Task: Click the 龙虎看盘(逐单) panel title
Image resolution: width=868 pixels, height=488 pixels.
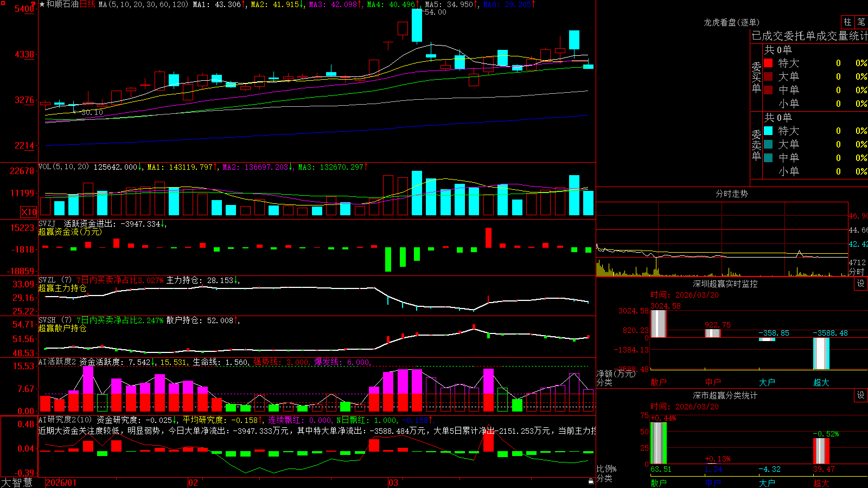Action: pyautogui.click(x=732, y=22)
